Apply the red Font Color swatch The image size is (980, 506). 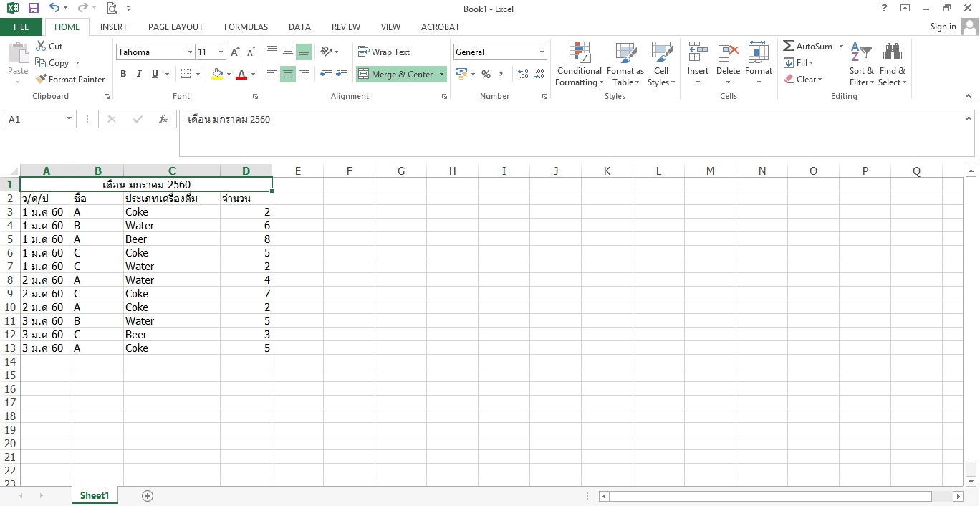tap(241, 74)
